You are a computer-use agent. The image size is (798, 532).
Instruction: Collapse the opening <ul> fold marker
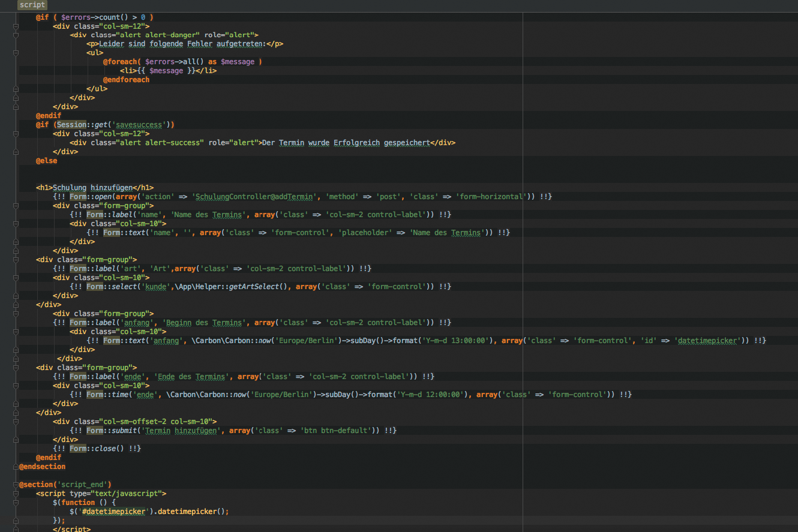[x=16, y=53]
